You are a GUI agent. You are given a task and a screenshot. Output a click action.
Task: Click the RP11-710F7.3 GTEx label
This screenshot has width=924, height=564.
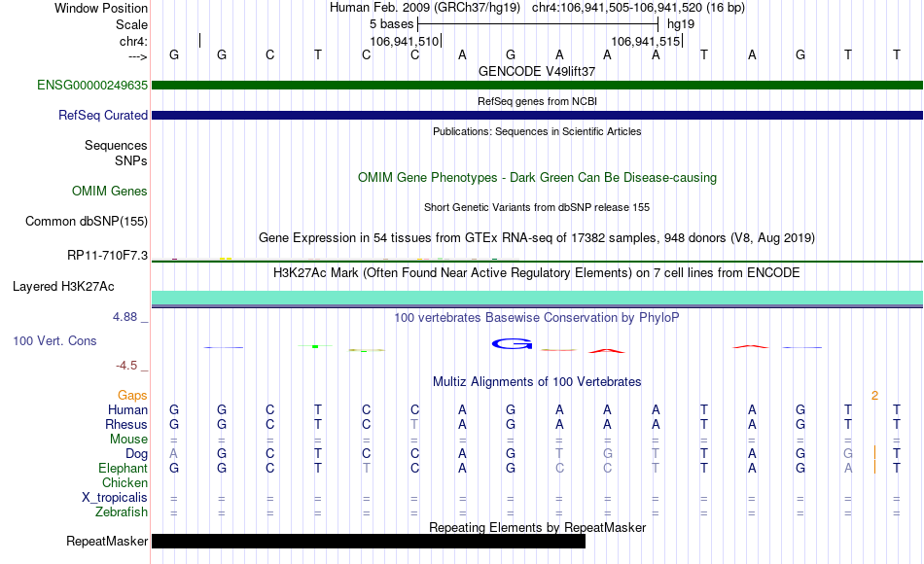107,255
